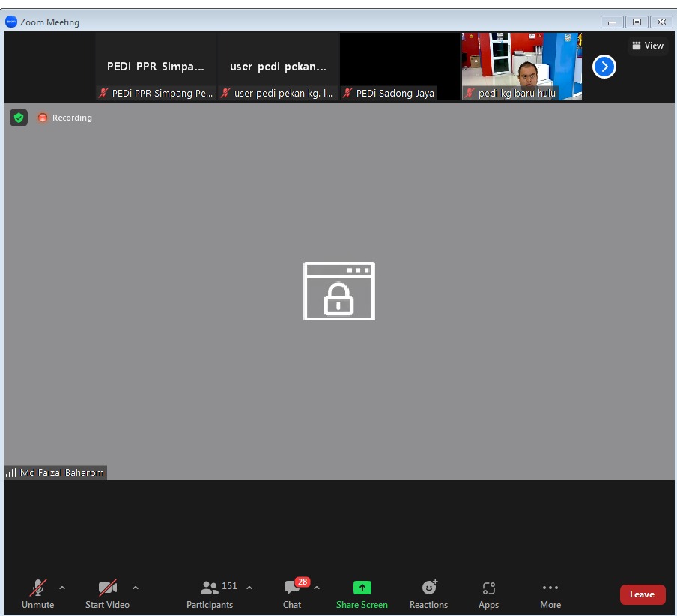Open the View layout menu
Screen dimensions: 677x616
click(x=648, y=46)
